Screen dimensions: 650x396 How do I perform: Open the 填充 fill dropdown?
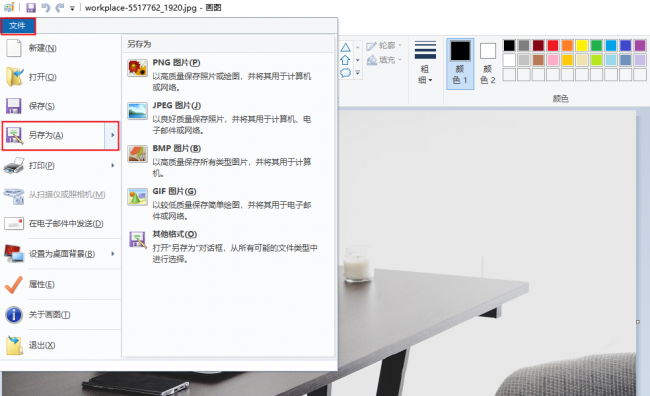coord(384,60)
